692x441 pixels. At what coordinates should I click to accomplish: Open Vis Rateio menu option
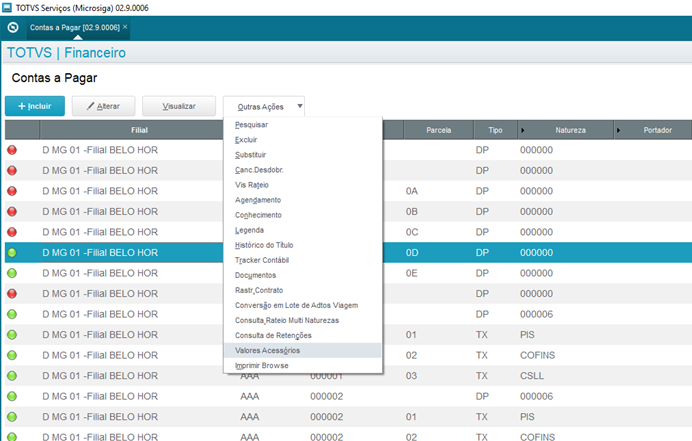(252, 185)
